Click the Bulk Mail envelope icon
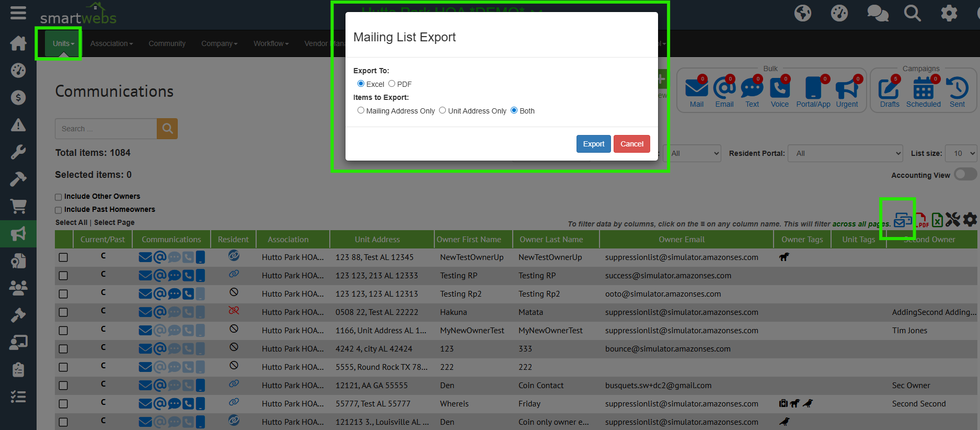The width and height of the screenshot is (980, 430). click(696, 89)
